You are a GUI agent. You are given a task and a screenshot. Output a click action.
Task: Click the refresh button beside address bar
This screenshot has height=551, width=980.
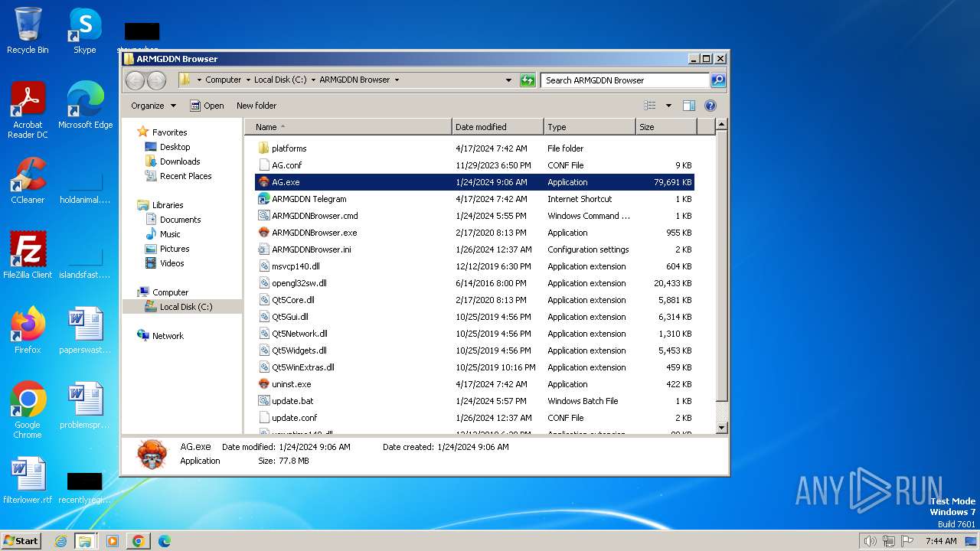(528, 80)
